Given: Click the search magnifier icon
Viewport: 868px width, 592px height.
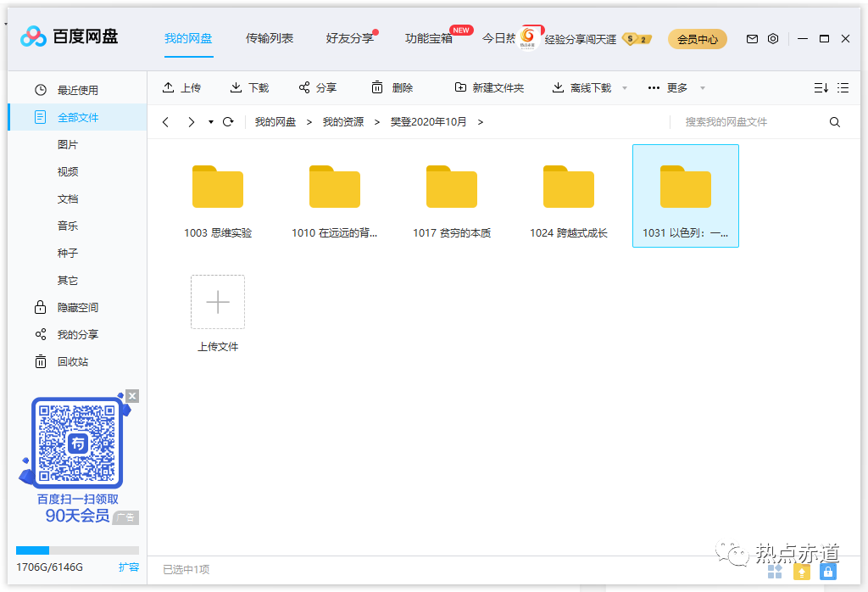Looking at the screenshot, I should click(835, 122).
